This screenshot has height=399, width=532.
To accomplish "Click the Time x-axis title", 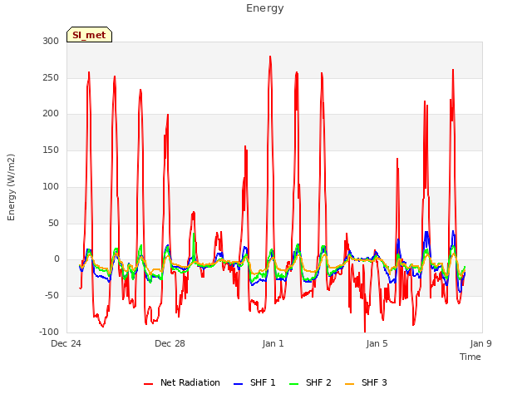I will [x=470, y=357].
